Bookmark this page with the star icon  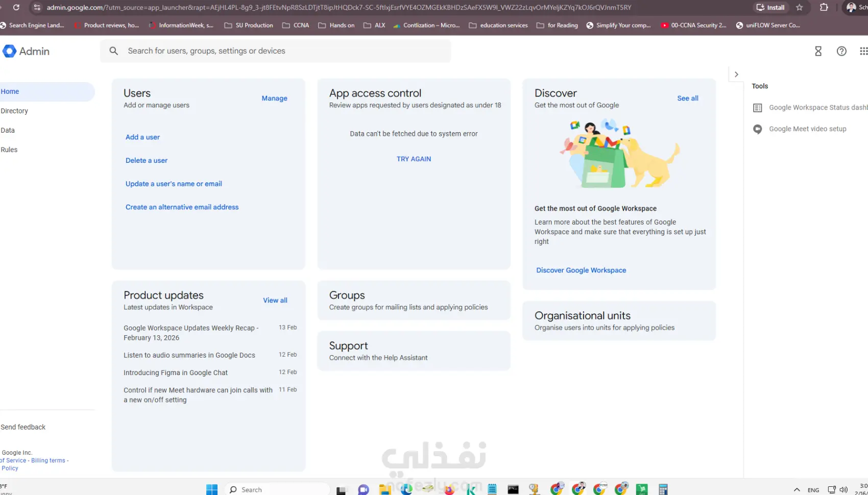pyautogui.click(x=800, y=8)
